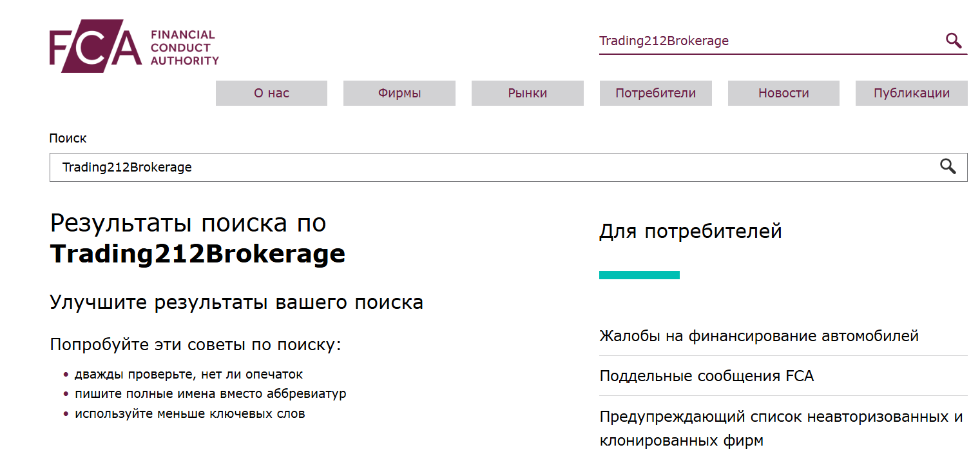Click the main search field magnifier icon
Image resolution: width=980 pixels, height=454 pixels.
click(948, 167)
